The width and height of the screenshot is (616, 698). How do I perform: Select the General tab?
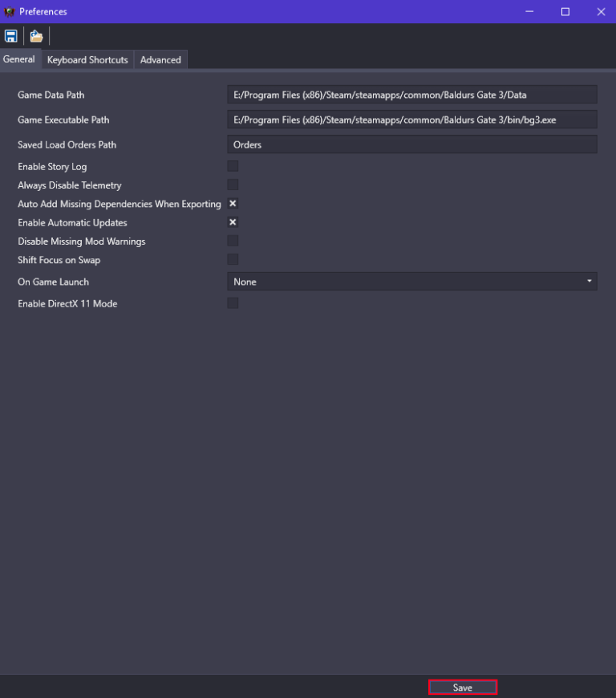coord(19,59)
